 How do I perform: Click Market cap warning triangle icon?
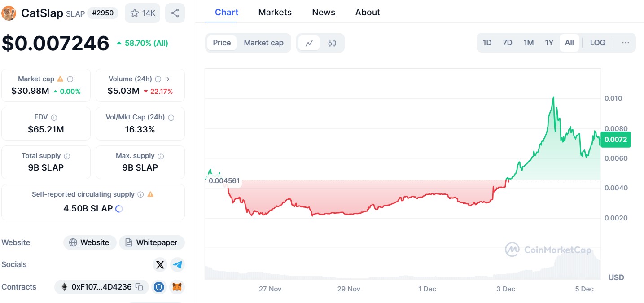(60, 79)
